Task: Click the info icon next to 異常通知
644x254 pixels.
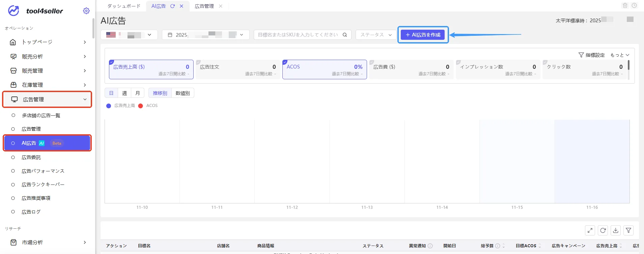Action: point(430,246)
